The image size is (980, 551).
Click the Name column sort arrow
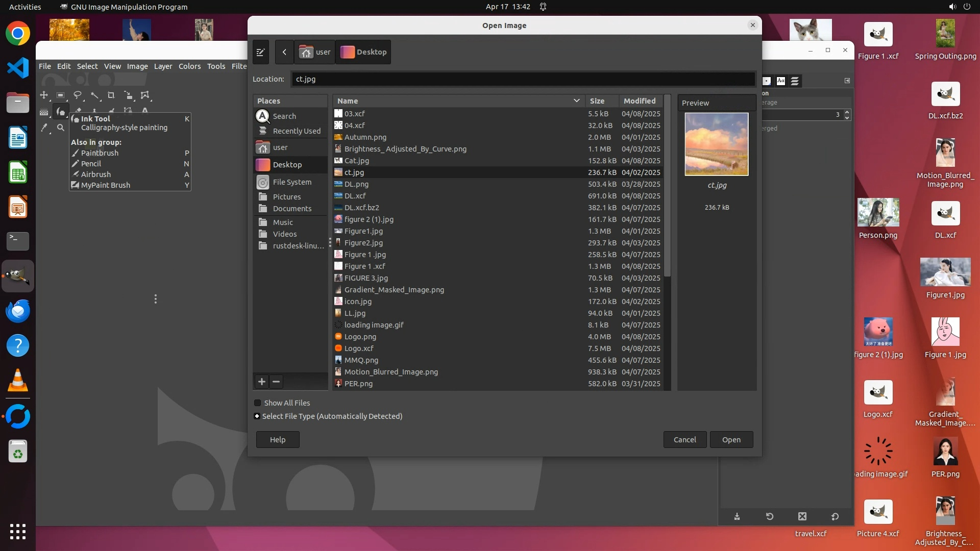pyautogui.click(x=576, y=101)
